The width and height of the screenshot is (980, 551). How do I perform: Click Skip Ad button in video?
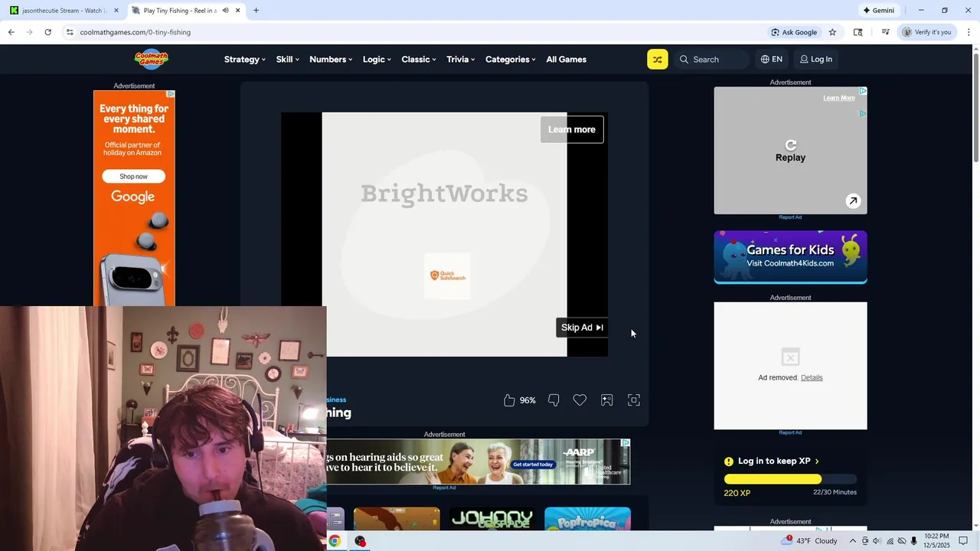point(582,328)
